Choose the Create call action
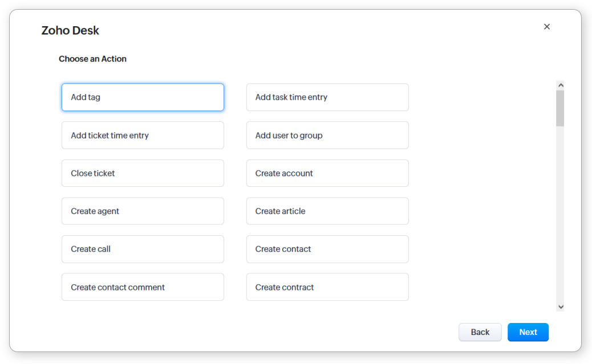Screen dimensions: 592x364 coord(143,249)
